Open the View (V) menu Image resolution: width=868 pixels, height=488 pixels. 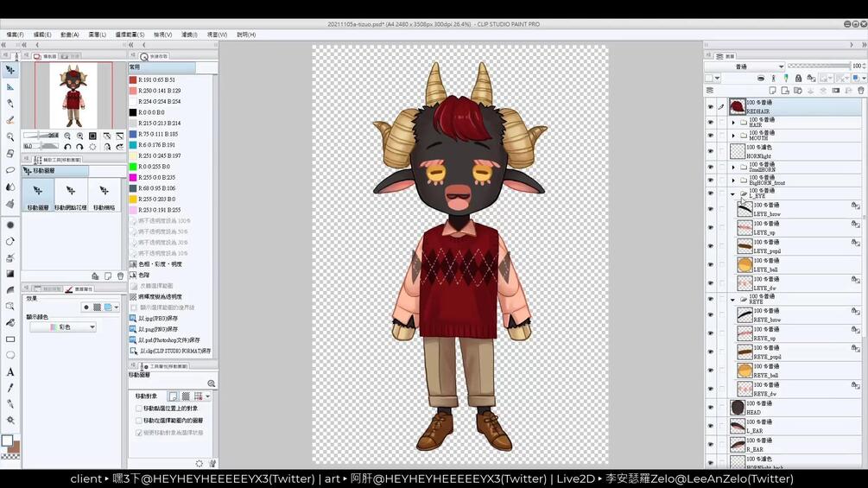(162, 35)
